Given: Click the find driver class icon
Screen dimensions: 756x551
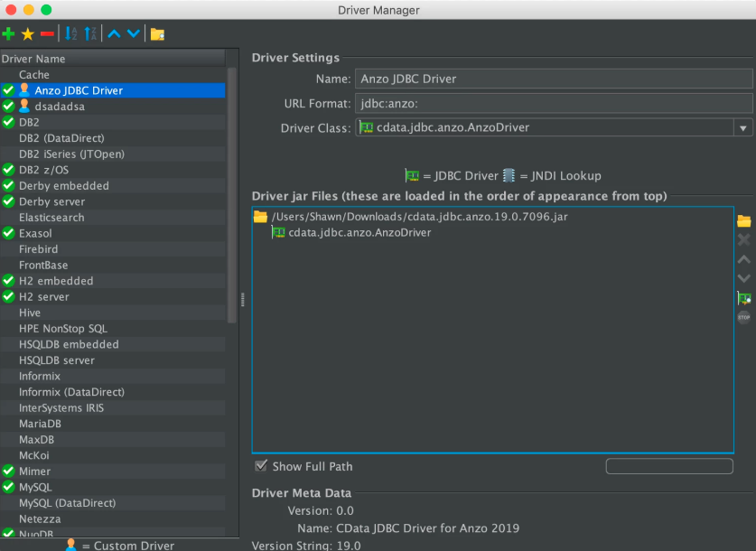Looking at the screenshot, I should (743, 298).
